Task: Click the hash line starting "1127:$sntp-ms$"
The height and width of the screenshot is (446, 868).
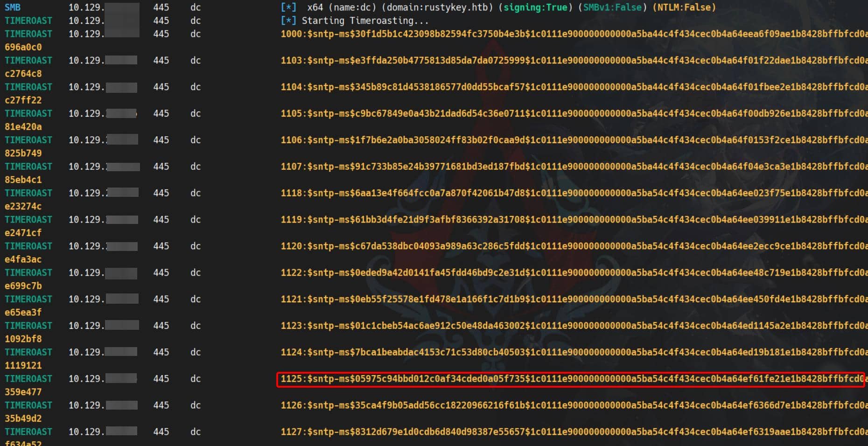Action: click(x=574, y=432)
